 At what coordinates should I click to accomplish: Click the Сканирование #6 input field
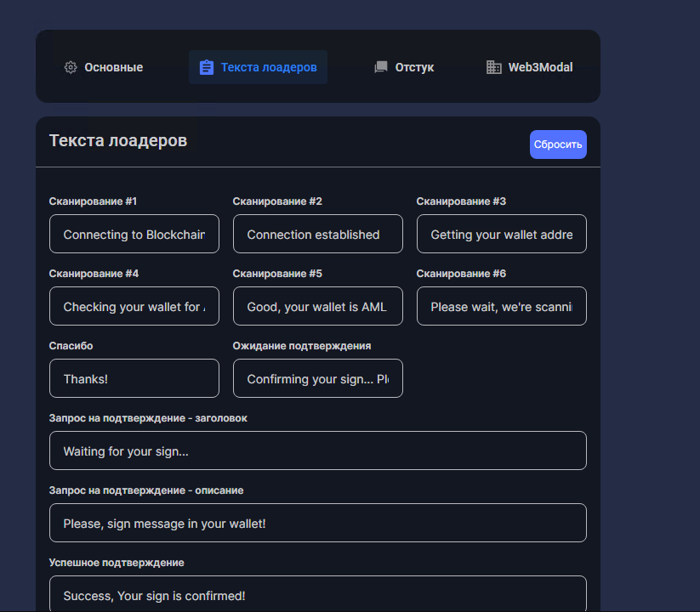[x=502, y=307]
